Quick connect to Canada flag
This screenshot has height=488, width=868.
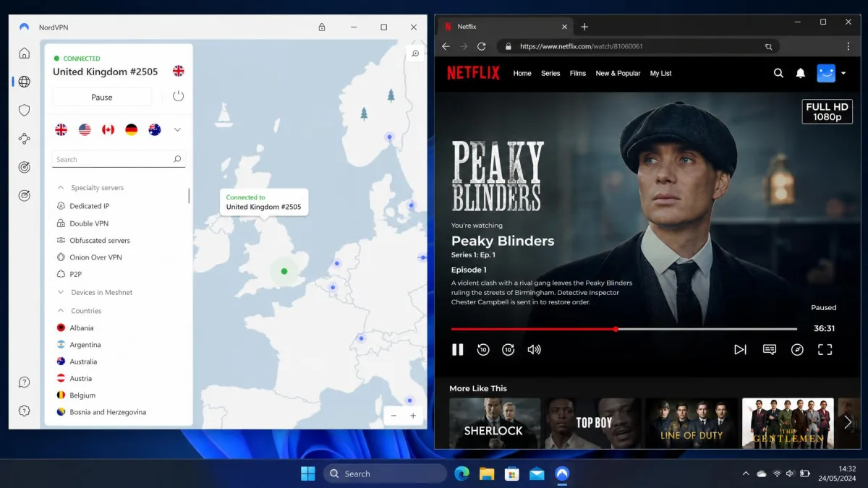pyautogui.click(x=108, y=129)
